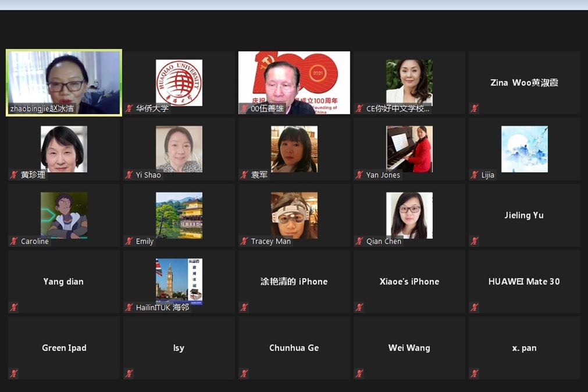Select the zaobingjie active speaker video tile
This screenshot has height=392, width=588.
click(64, 81)
